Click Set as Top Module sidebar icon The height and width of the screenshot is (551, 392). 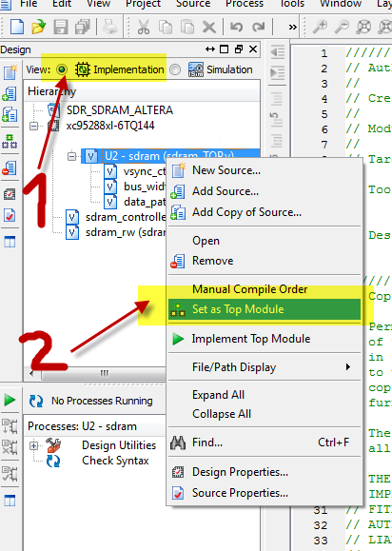10,142
